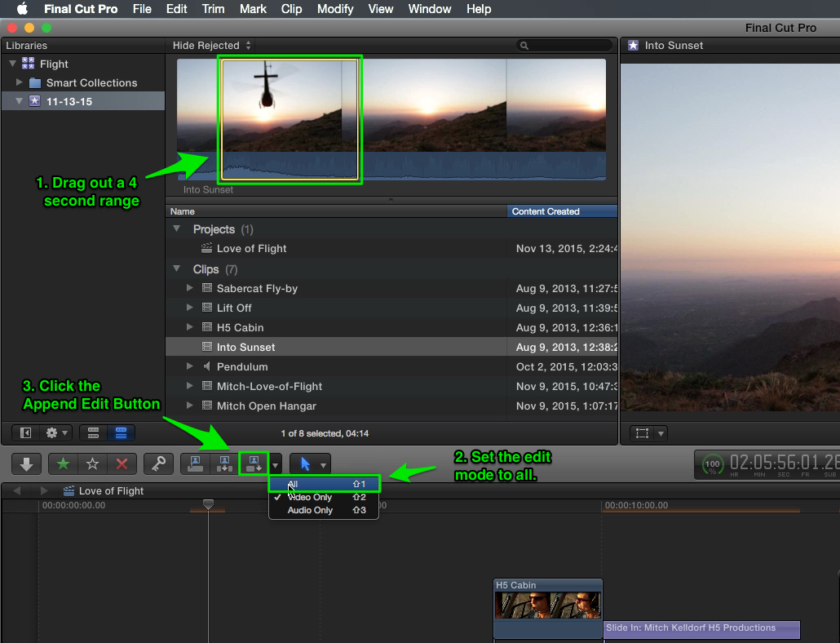
Task: Open the Final Cut Pro app menu
Action: pyautogui.click(x=81, y=9)
